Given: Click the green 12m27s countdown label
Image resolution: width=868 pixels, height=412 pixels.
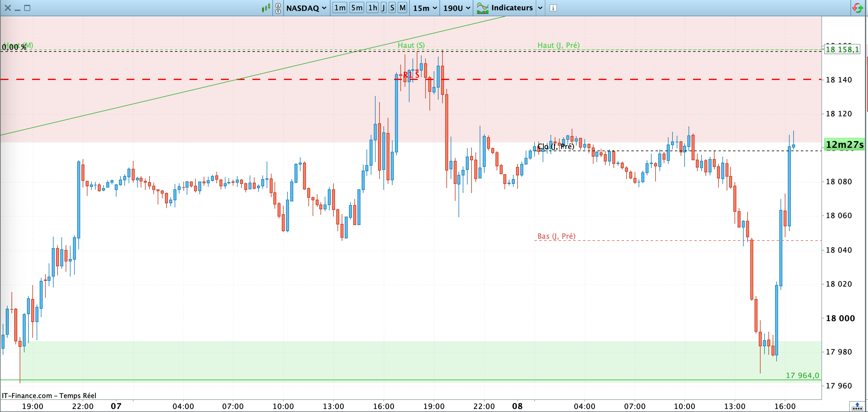Looking at the screenshot, I should pyautogui.click(x=844, y=145).
